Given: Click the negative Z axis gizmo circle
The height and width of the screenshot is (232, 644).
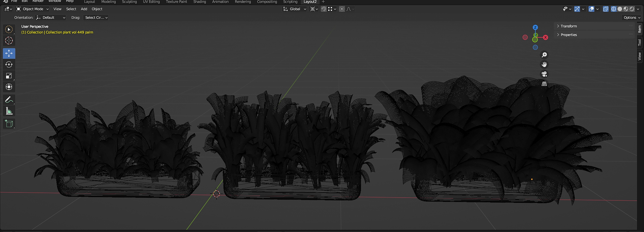Looking at the screenshot, I should point(535,47).
